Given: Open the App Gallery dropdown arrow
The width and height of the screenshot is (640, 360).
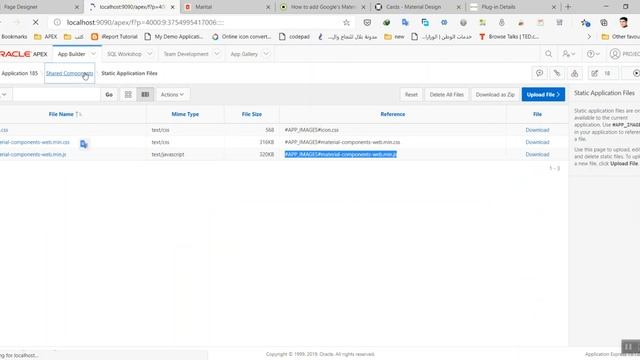Looking at the screenshot, I should click(x=266, y=54).
